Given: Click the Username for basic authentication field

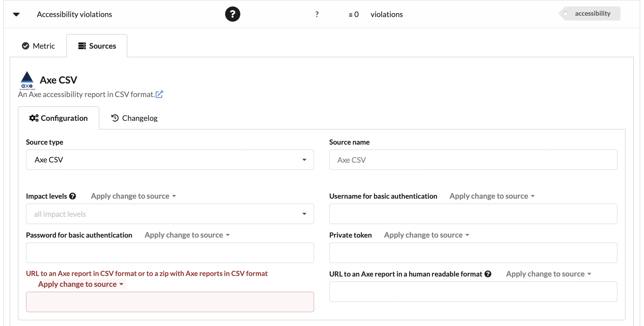Looking at the screenshot, I should [473, 214].
